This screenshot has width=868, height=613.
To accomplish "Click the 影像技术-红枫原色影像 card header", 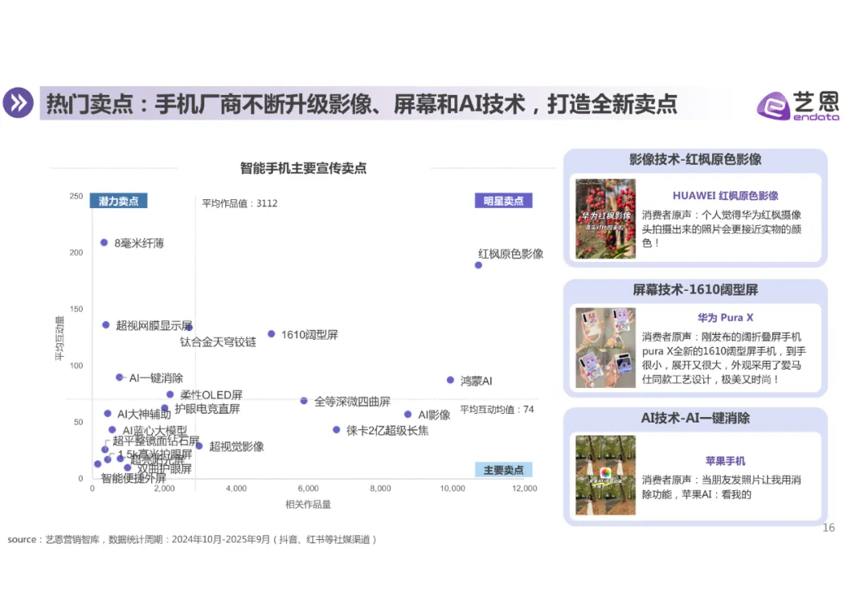I will coord(695,160).
